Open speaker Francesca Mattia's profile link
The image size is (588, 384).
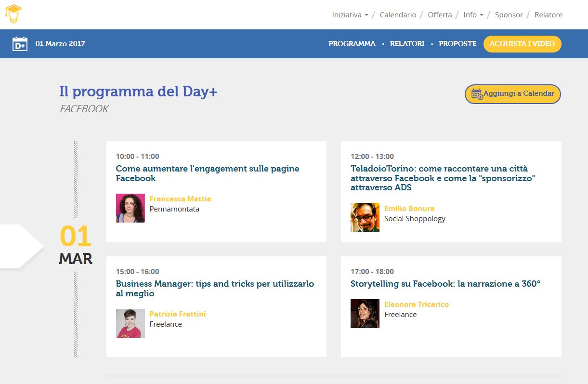180,199
